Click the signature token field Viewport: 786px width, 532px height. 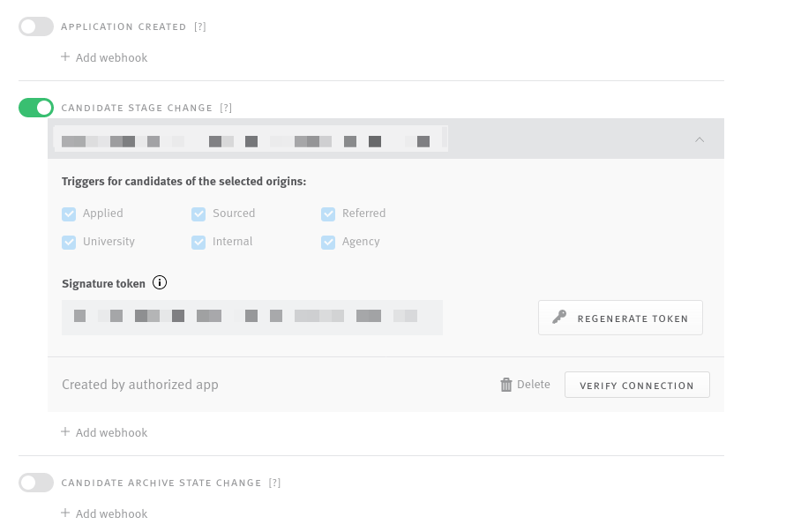(x=252, y=317)
